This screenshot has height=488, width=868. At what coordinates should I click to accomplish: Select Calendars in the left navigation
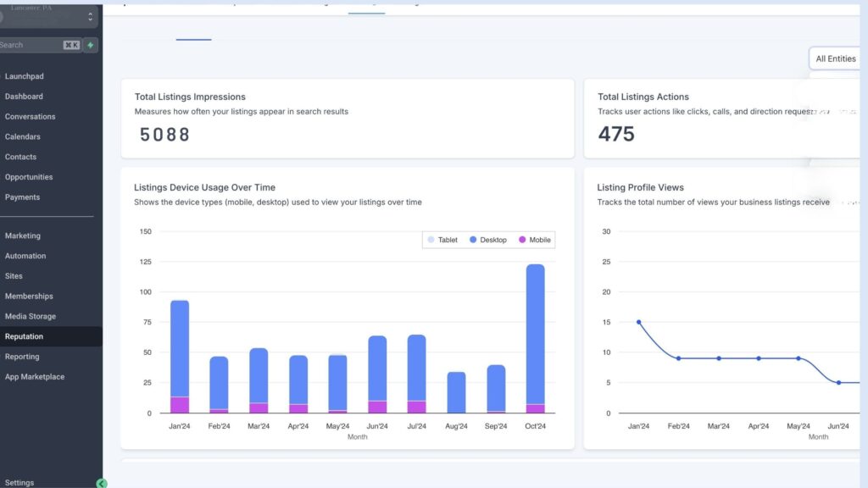click(x=23, y=136)
